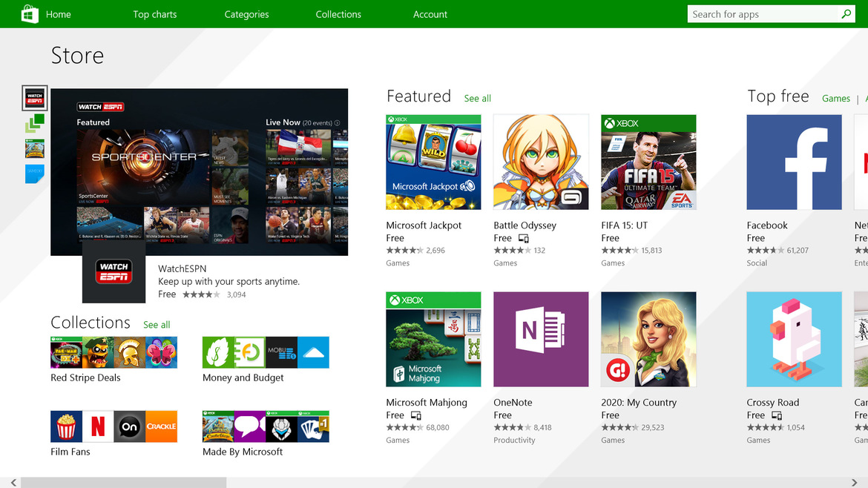
Task: Click the Crossy Road title text
Action: click(773, 402)
